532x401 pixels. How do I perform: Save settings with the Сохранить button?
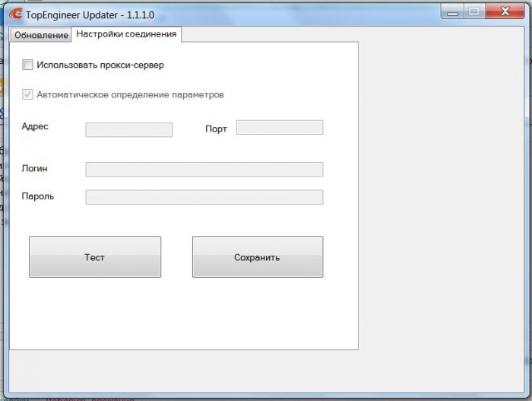[x=258, y=257]
